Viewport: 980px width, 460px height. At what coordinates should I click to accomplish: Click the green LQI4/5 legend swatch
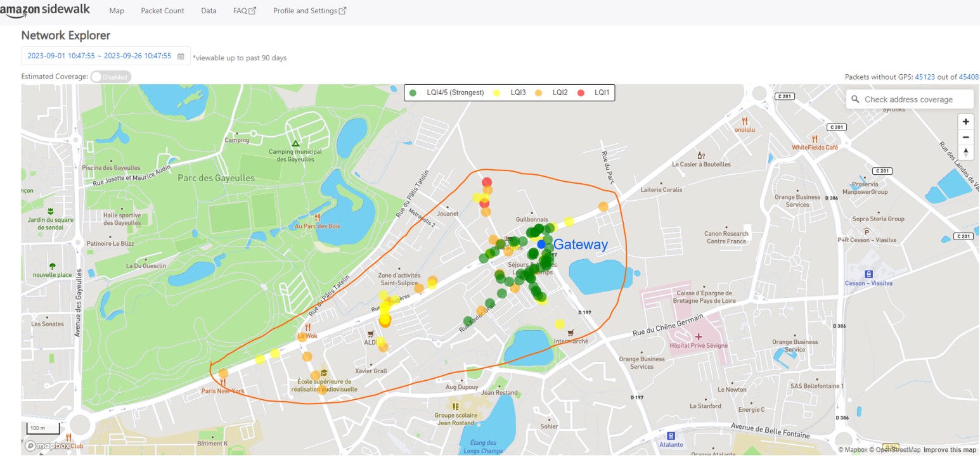click(413, 93)
